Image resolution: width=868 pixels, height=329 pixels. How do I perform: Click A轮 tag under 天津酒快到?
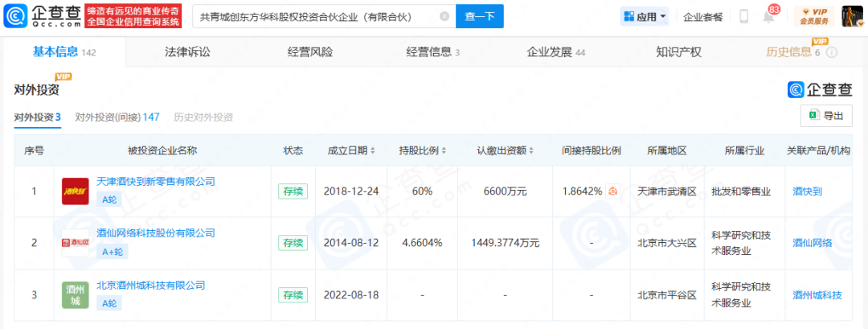[109, 199]
